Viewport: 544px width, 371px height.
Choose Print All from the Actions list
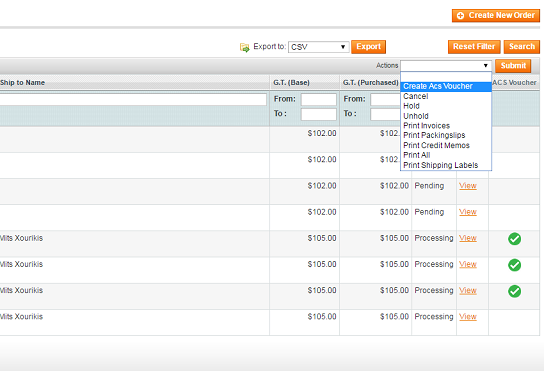[x=446, y=155]
